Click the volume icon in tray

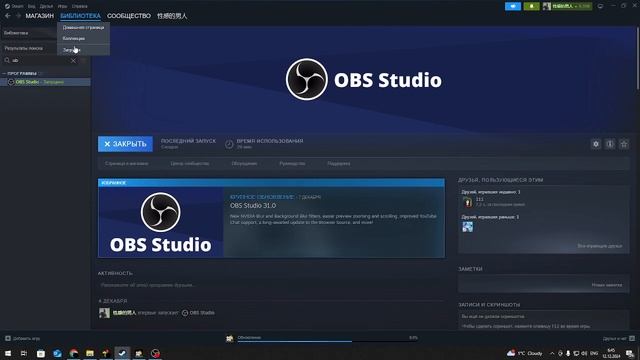point(584,353)
